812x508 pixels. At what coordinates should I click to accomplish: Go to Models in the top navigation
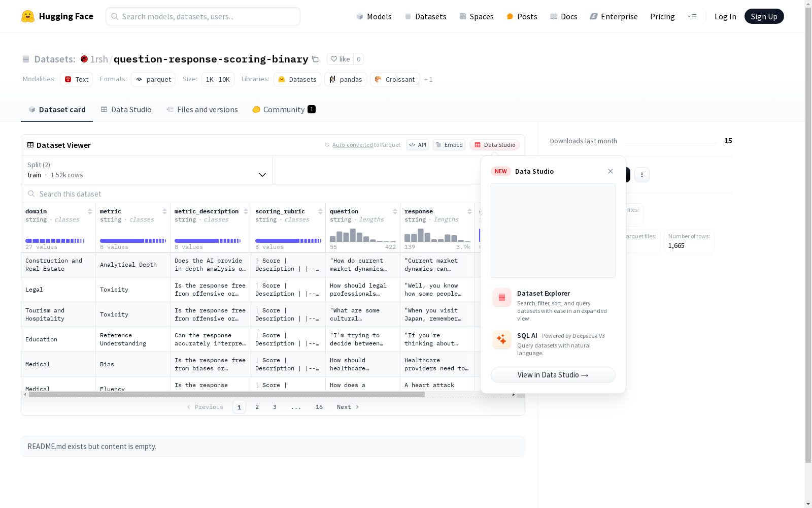coord(374,16)
